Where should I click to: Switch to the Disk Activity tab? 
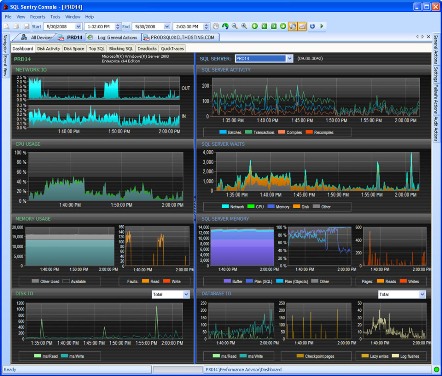(49, 49)
